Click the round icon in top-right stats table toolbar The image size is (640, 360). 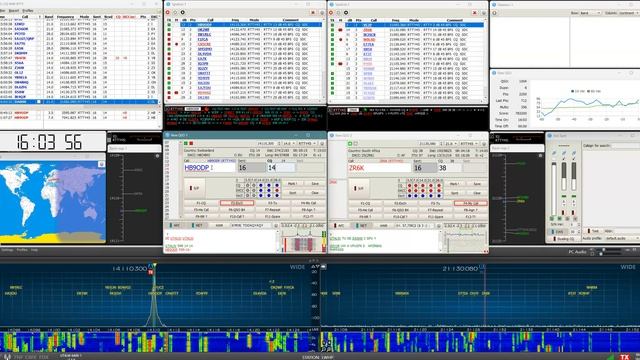pos(494,13)
